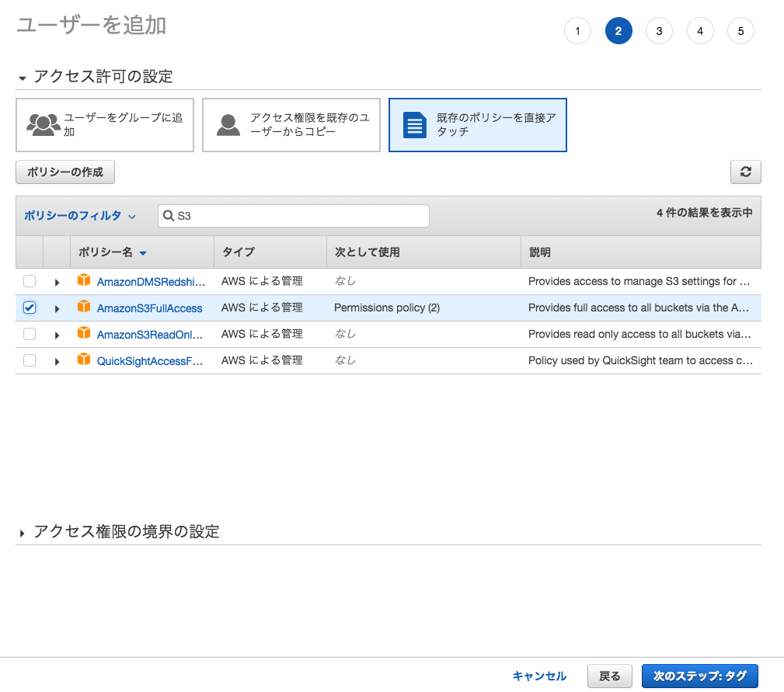This screenshot has height=692, width=784.
Task: Select アクセス権限を既存のユーザーからコピー option
Action: pos(291,124)
